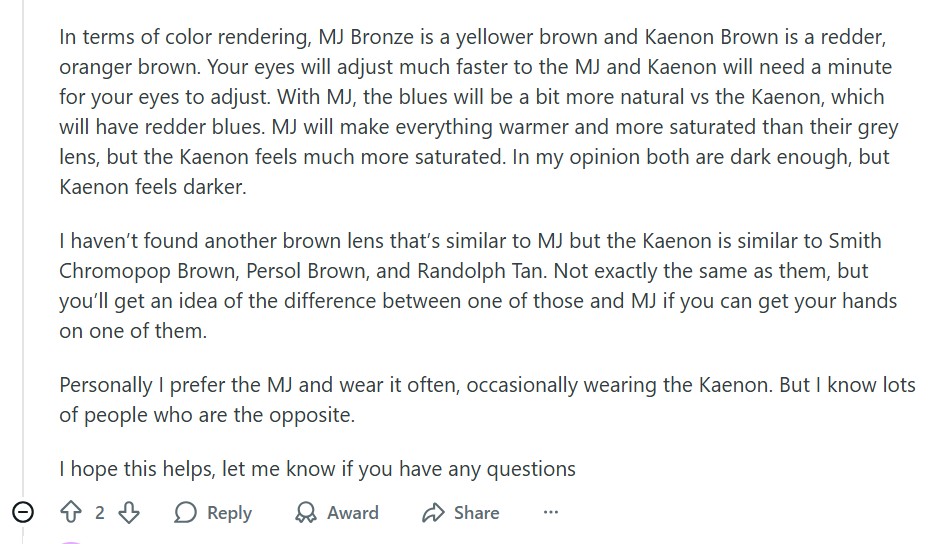Viewport: 951px width, 544px height.
Task: Click the partial purple avatar at bottom
Action: tap(72, 541)
